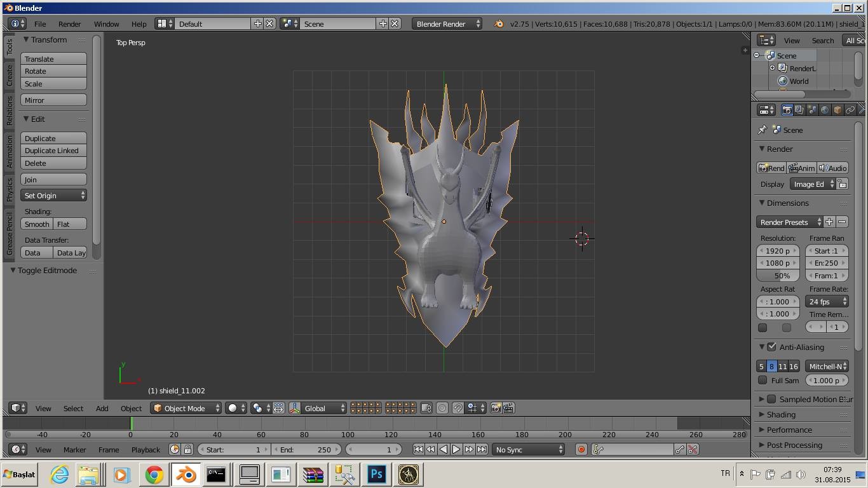The height and width of the screenshot is (488, 868).
Task: Open the Render menu in the top bar
Action: 69,24
